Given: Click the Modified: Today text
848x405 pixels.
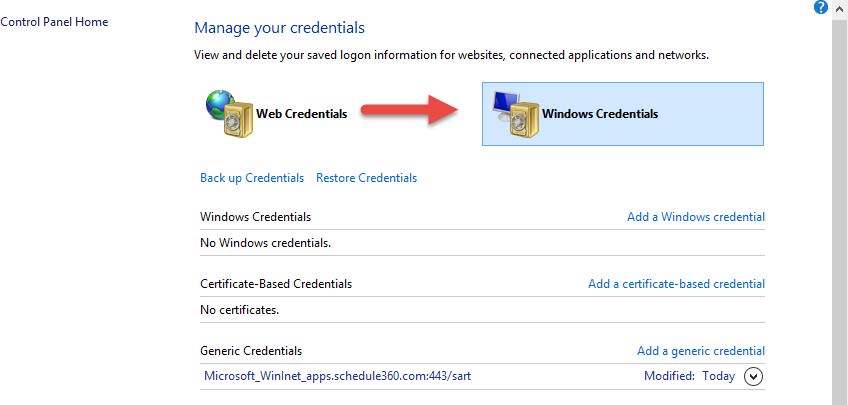Looking at the screenshot, I should pos(689,376).
